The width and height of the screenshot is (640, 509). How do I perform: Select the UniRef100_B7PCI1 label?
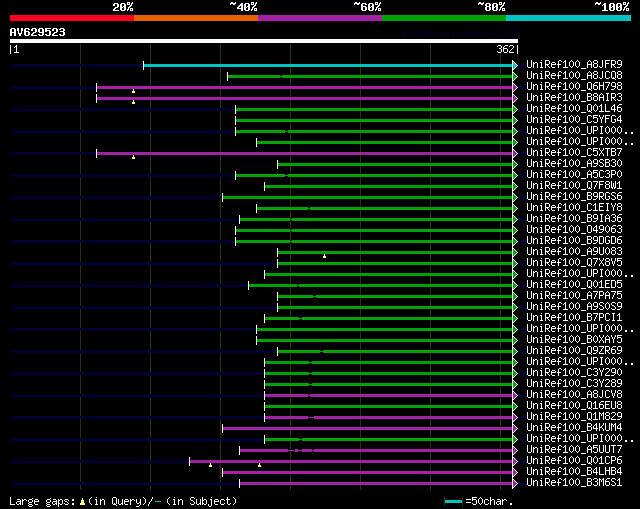tap(574, 318)
